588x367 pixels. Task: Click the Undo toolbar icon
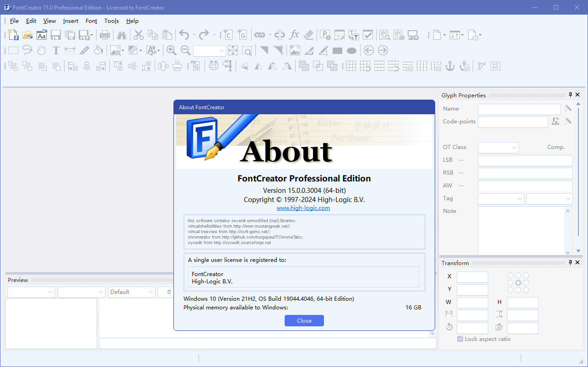click(184, 35)
